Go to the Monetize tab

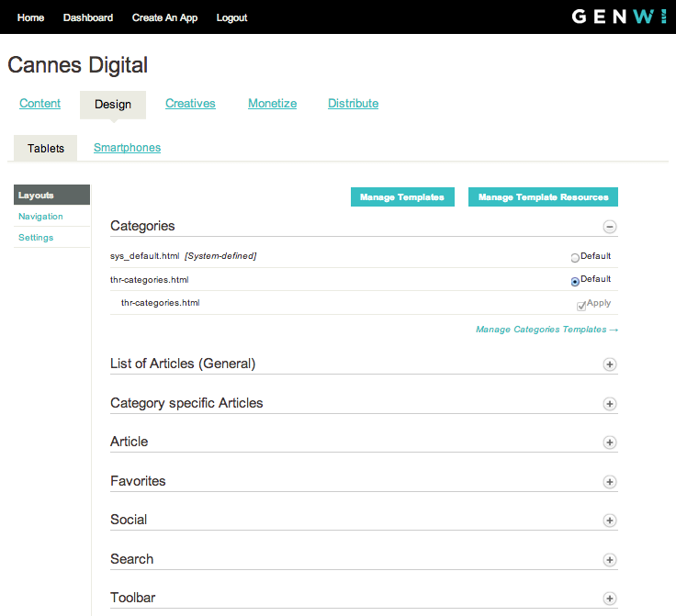(x=272, y=104)
